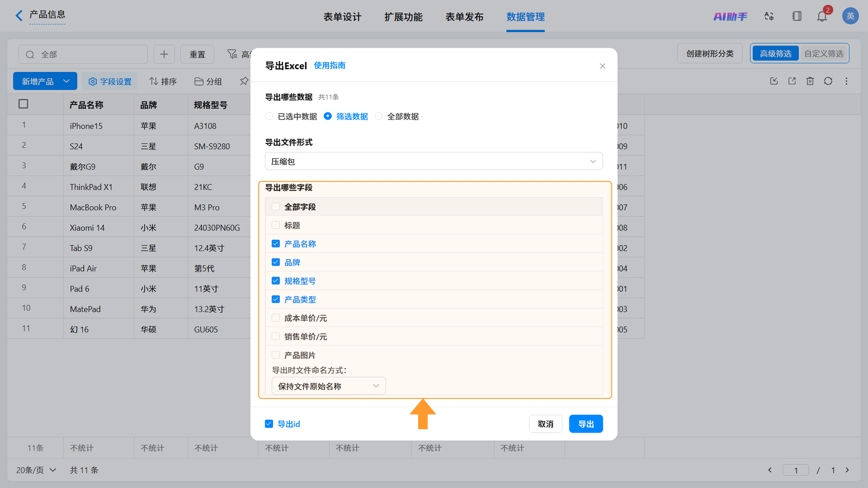868x488 pixels.
Task: Uncheck the 产品名称 field checkbox
Action: click(x=276, y=244)
